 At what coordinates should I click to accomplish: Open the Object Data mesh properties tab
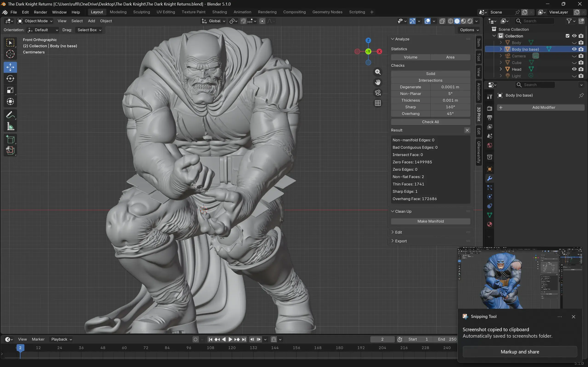[x=490, y=215]
